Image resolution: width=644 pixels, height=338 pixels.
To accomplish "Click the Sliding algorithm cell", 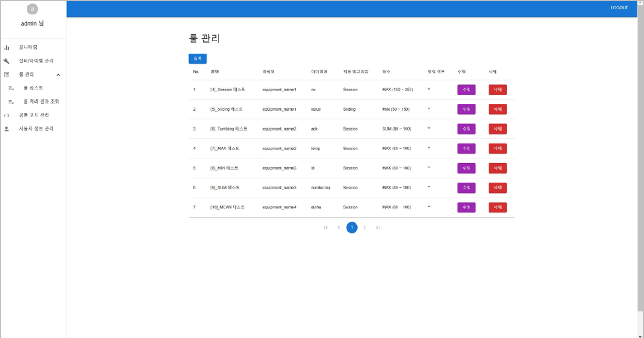I will click(x=349, y=109).
